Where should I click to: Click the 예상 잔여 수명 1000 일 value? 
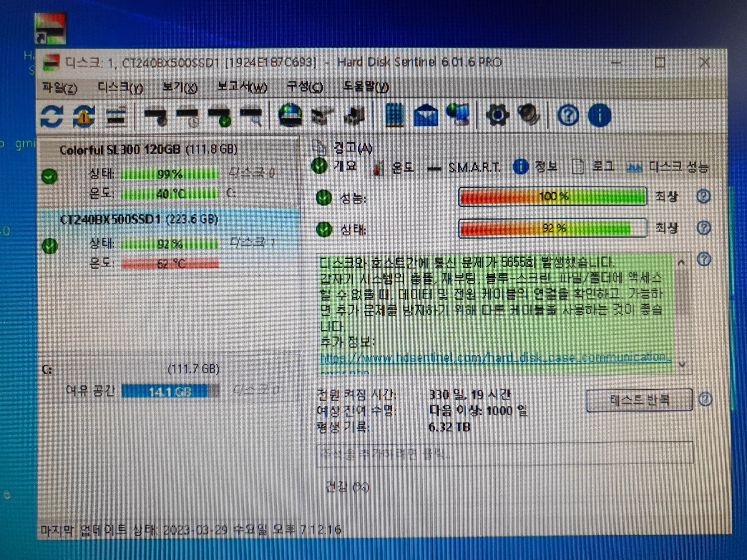pos(478,411)
